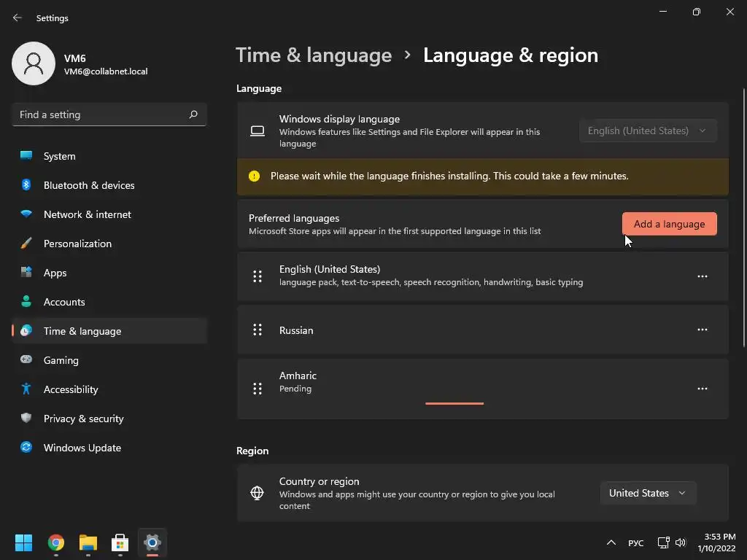The image size is (747, 560).
Task: Click the search magnifier icon
Action: click(193, 114)
